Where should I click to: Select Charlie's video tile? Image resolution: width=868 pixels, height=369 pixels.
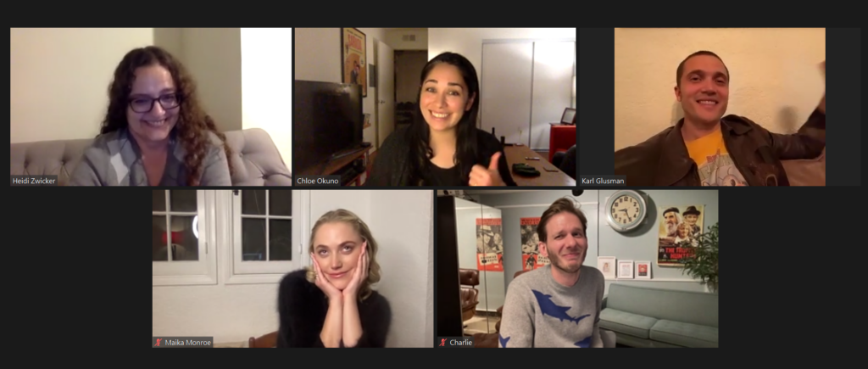pyautogui.click(x=577, y=269)
